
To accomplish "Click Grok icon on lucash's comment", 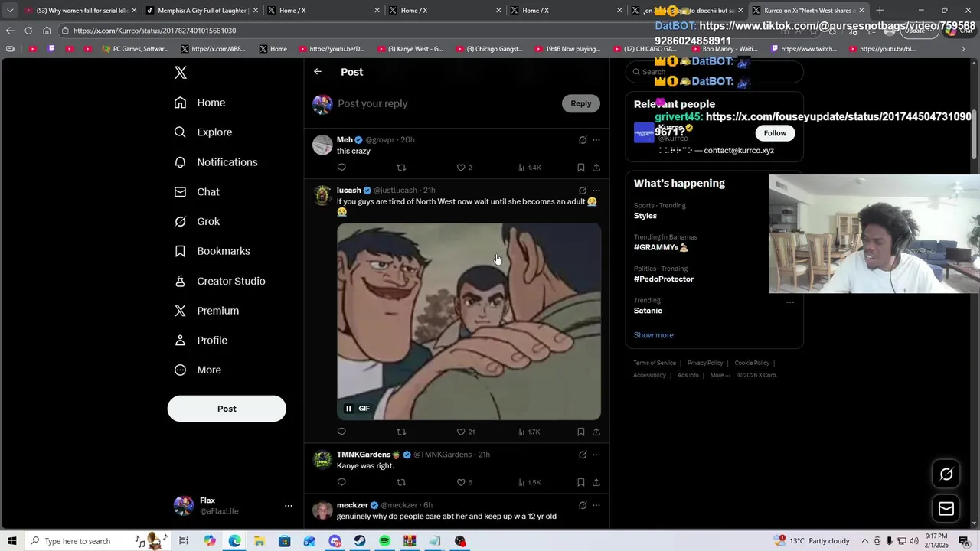I will pyautogui.click(x=583, y=191).
